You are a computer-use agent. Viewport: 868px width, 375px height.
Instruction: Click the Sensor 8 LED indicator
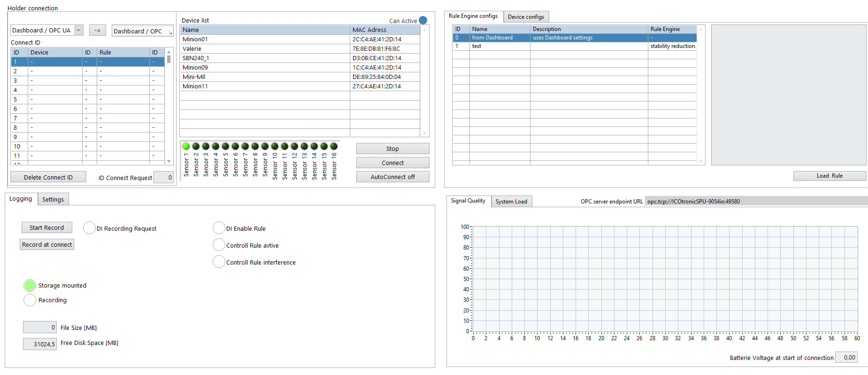(255, 146)
